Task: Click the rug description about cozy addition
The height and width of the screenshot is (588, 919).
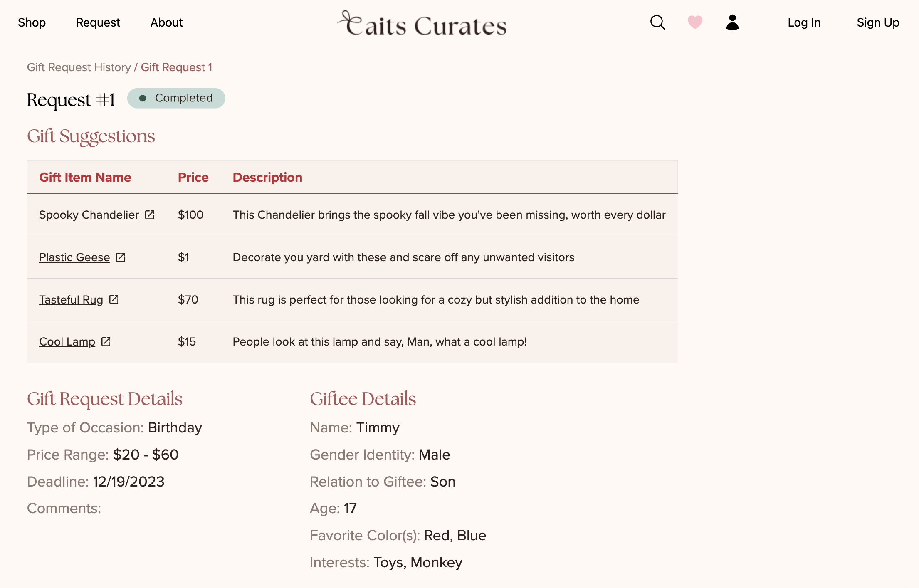Action: coord(436,299)
